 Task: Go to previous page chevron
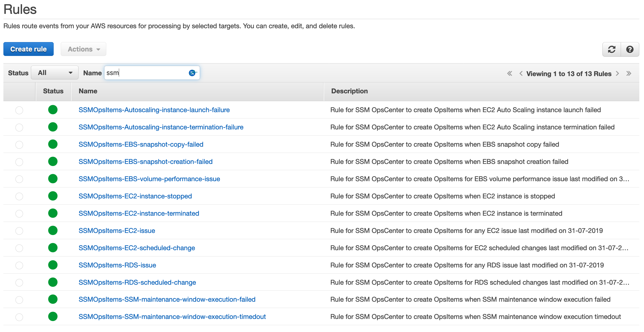[521, 73]
